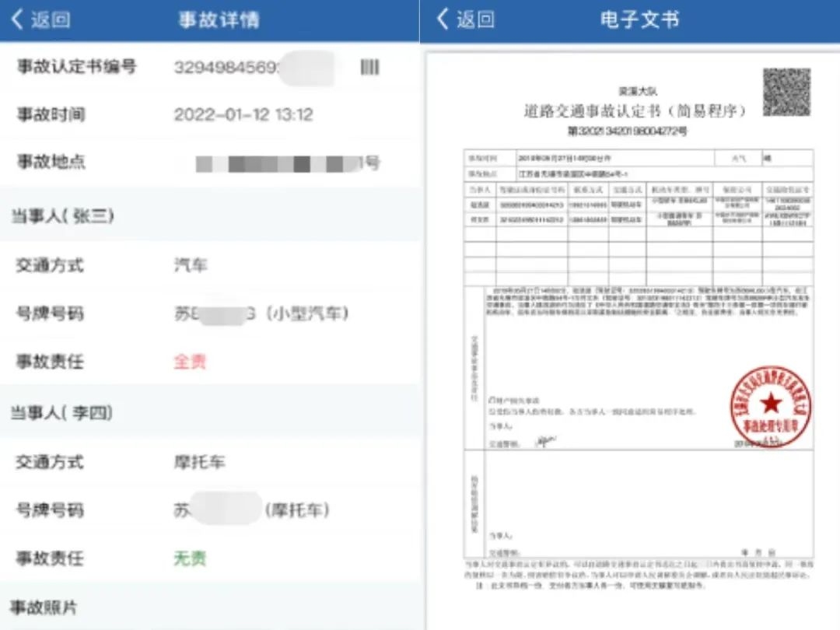Click the red official seal stamp
This screenshot has height=630, width=840.
[x=770, y=405]
